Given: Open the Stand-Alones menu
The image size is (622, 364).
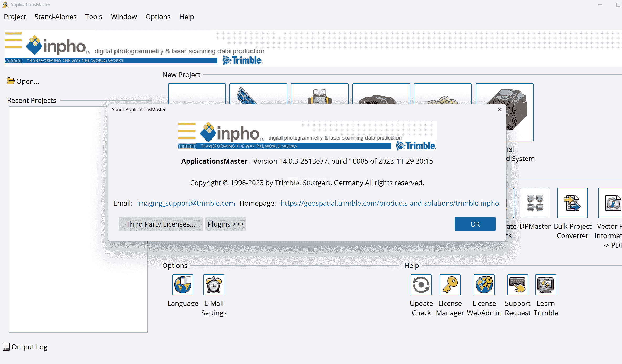Looking at the screenshot, I should pyautogui.click(x=55, y=17).
